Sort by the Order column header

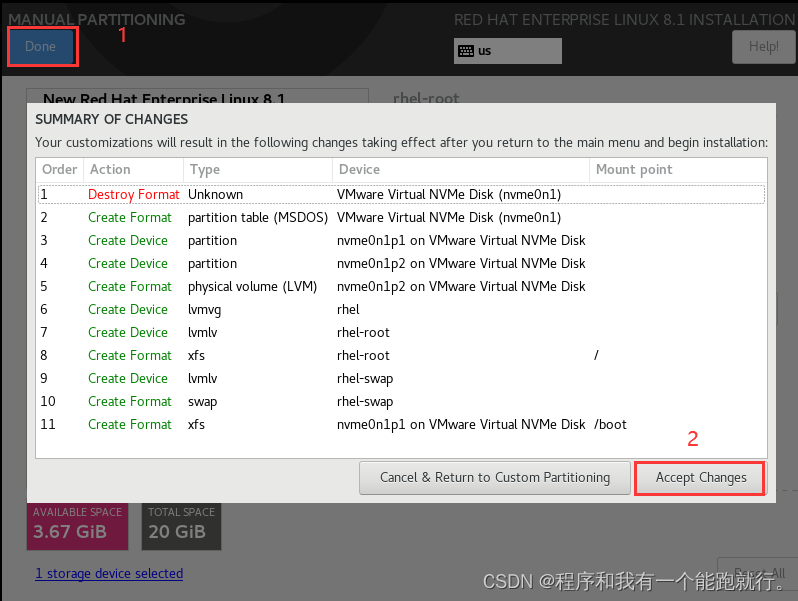(x=59, y=169)
